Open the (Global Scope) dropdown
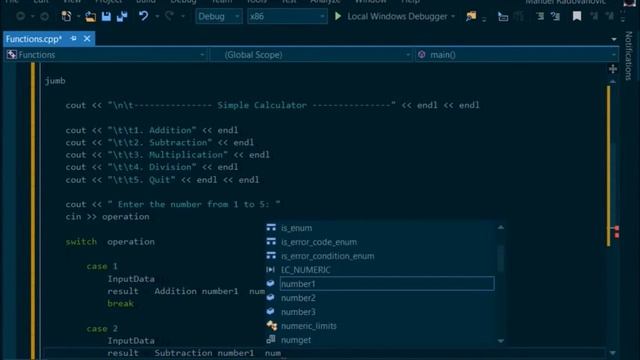This screenshot has height=360, width=640. click(311, 55)
